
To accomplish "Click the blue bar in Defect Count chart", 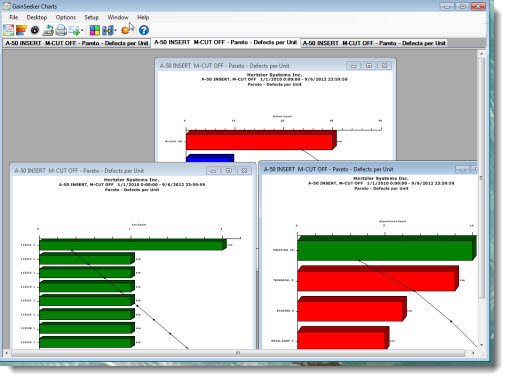I will (x=210, y=158).
